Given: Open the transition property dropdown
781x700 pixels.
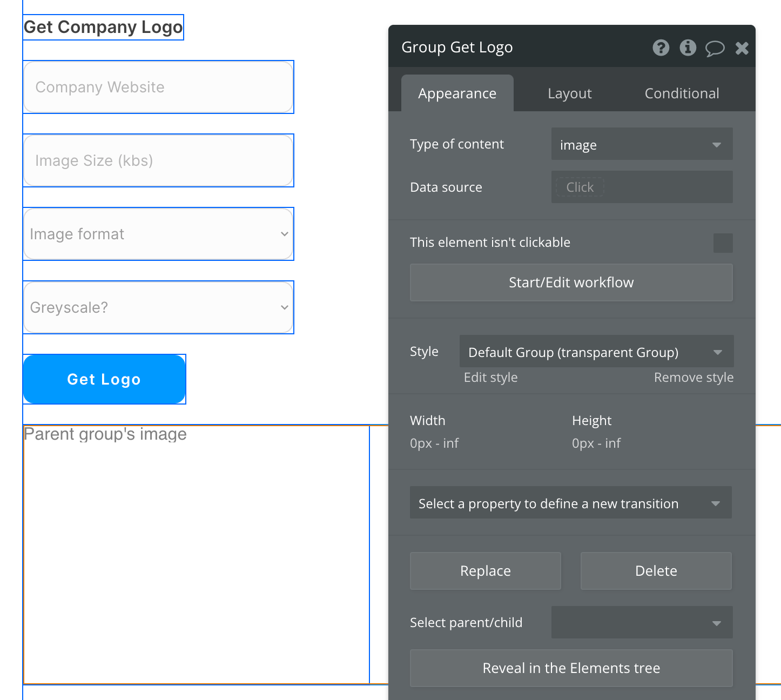Looking at the screenshot, I should (570, 503).
